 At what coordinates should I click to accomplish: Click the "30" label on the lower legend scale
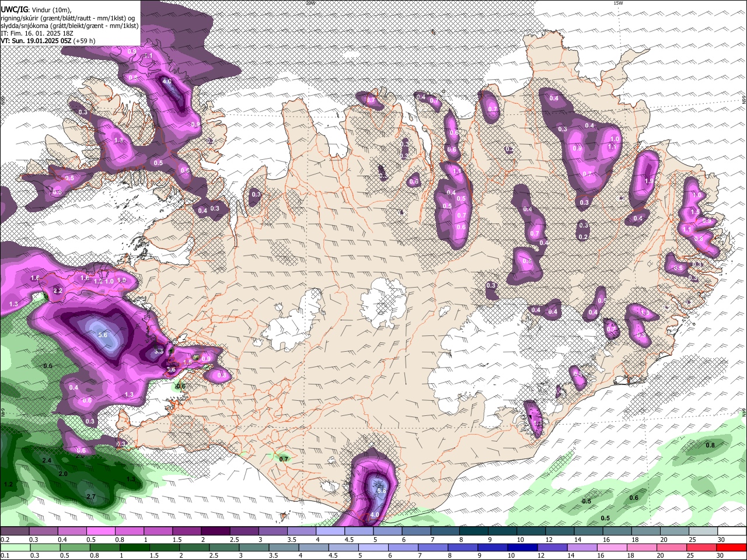click(719, 555)
